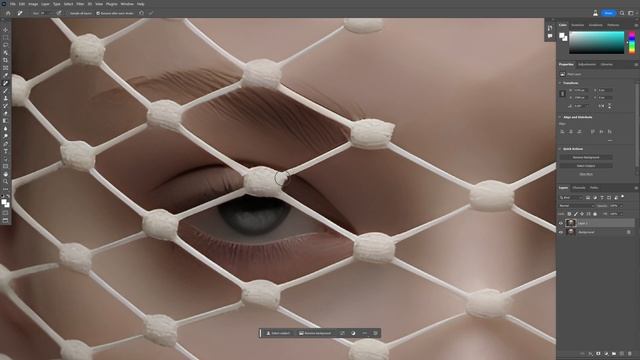
Task: Click Remove Background in Quick Actions
Action: 586,157
